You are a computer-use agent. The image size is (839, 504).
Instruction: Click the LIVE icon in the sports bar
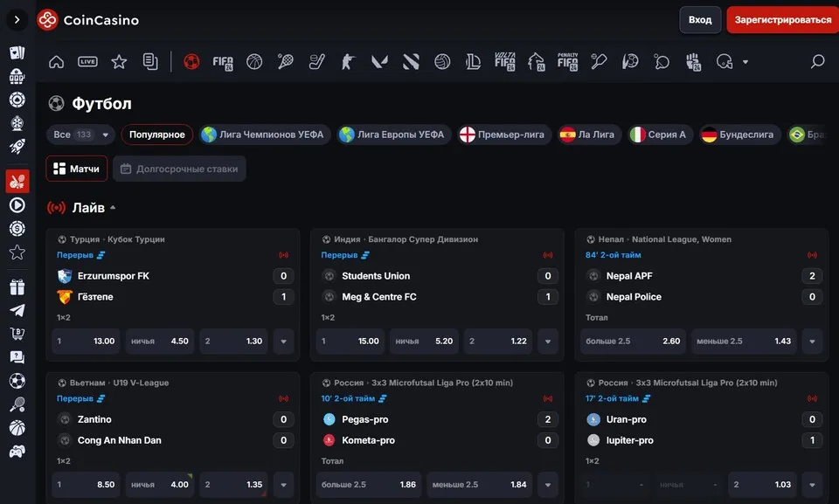click(87, 61)
